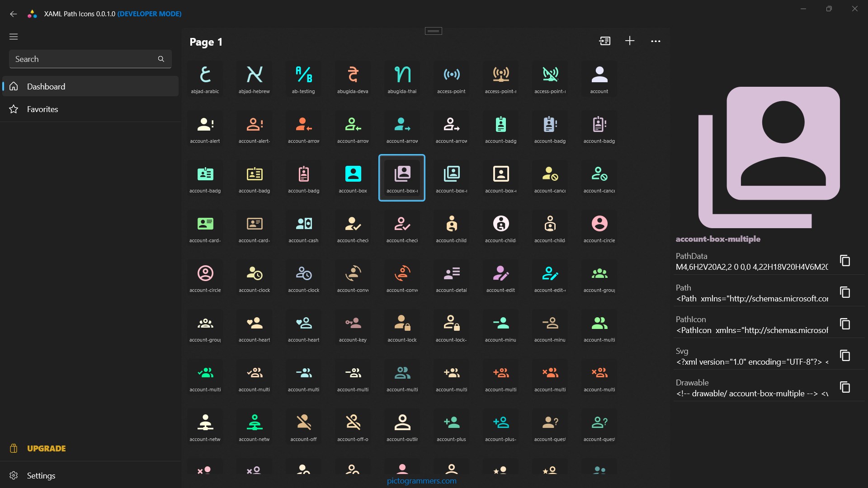This screenshot has width=868, height=488.
Task: Select the account-off icon tile
Action: tap(303, 427)
